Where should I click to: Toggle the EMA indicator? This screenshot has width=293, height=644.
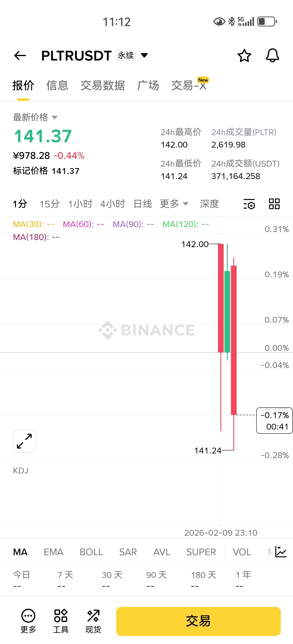53,552
